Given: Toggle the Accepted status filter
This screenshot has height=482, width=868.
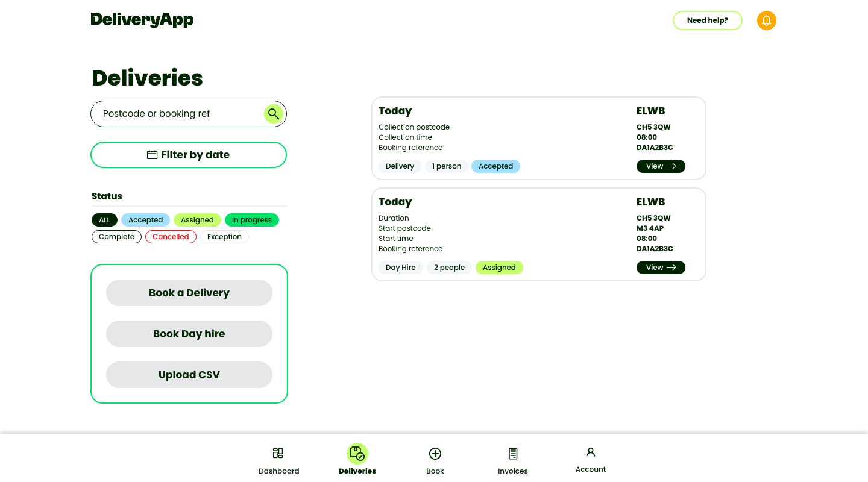Looking at the screenshot, I should pos(145,219).
